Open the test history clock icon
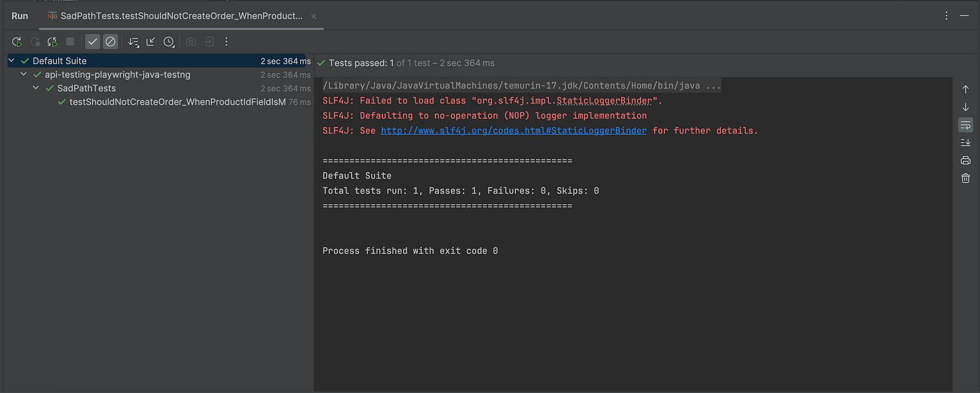This screenshot has height=393, width=980. [168, 42]
